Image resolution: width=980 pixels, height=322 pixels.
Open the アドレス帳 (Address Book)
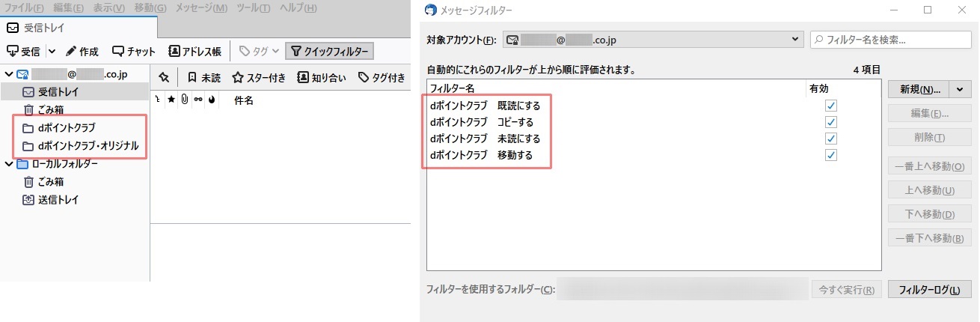click(x=195, y=52)
